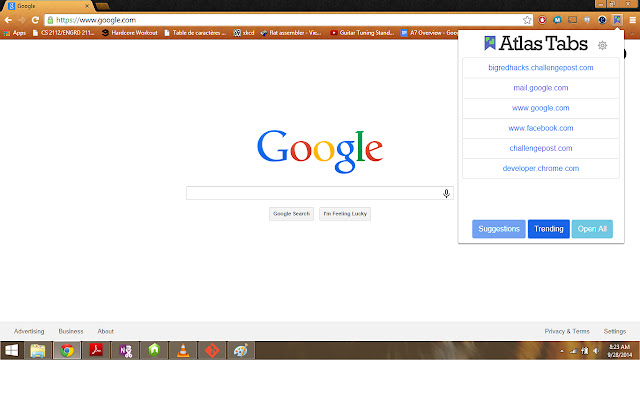Click the Hangouts quote bubble extension icon

587,20
